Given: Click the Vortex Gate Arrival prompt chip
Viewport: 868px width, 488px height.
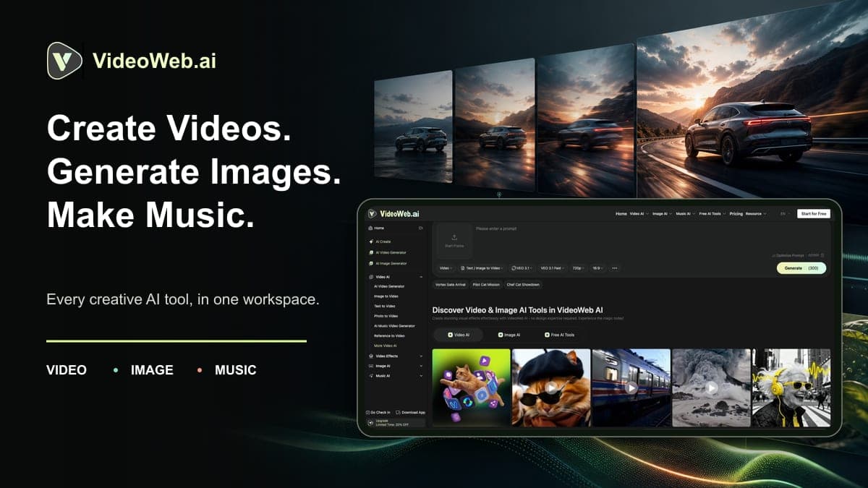Looking at the screenshot, I should click(x=449, y=285).
